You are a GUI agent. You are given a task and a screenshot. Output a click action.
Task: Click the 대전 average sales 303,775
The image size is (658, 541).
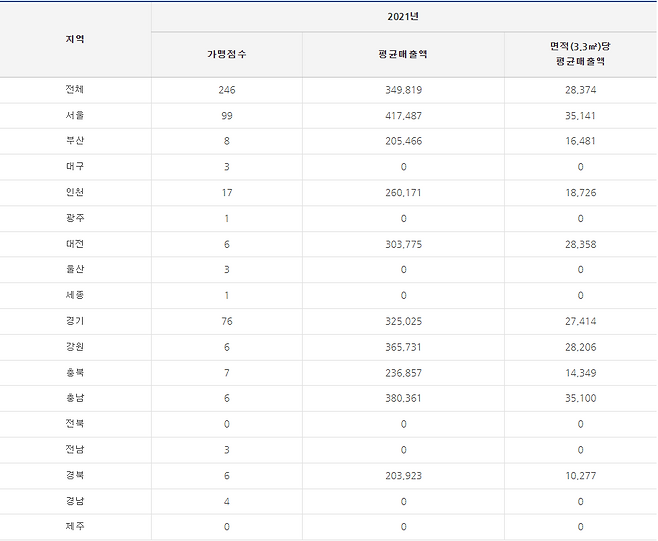(403, 245)
